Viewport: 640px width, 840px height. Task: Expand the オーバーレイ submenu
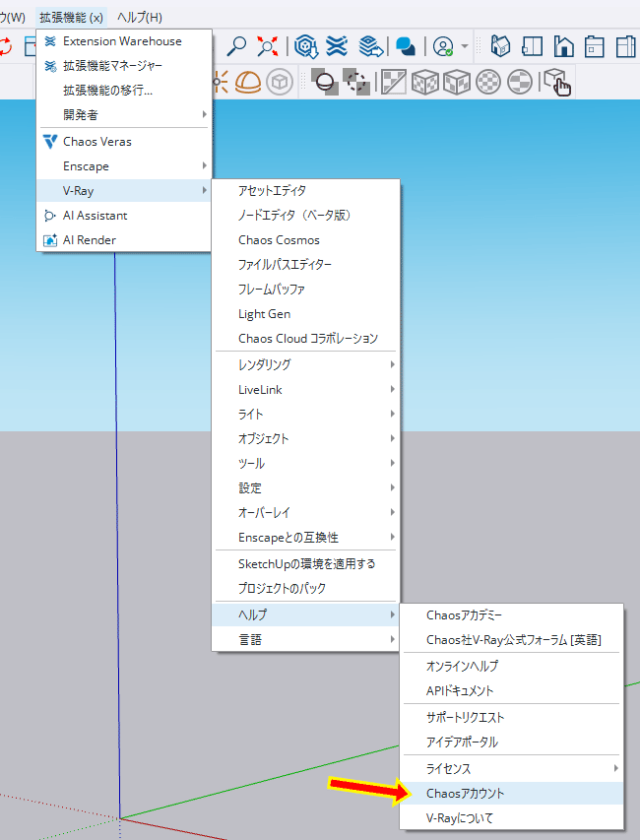(x=306, y=513)
